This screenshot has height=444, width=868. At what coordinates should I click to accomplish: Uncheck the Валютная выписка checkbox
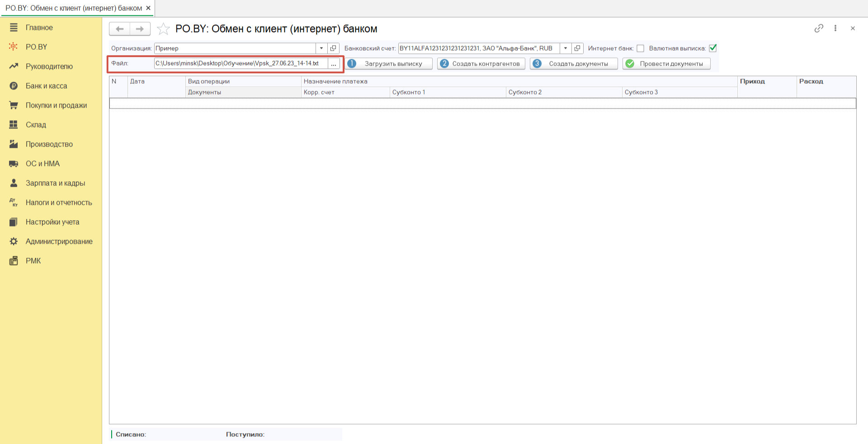[713, 48]
